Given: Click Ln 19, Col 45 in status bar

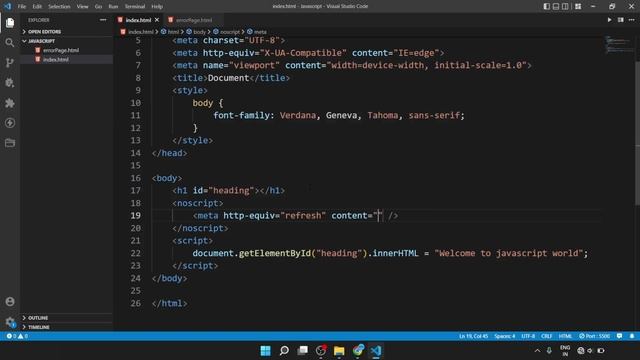Looking at the screenshot, I should [x=473, y=336].
